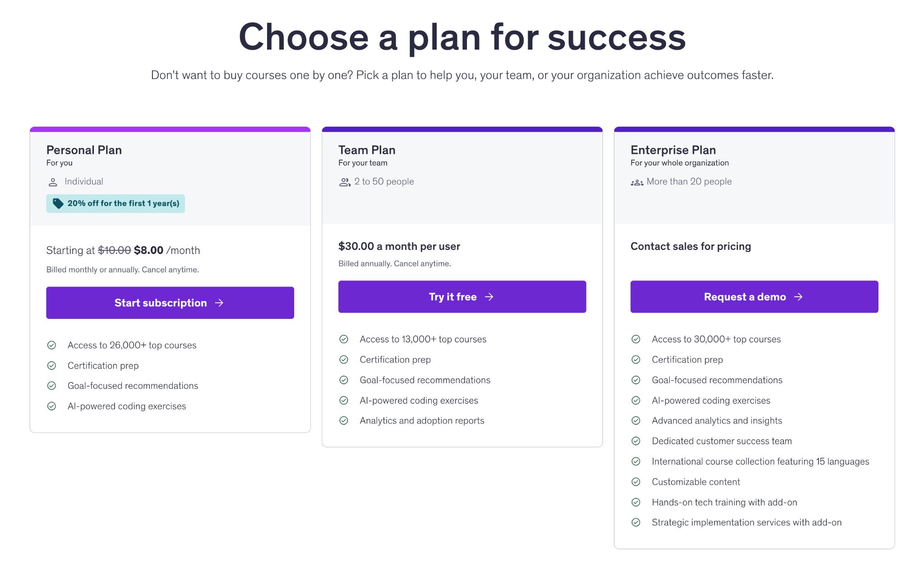This screenshot has width=924, height=562.
Task: Click the checkmark beside Analytics and adoption reports
Action: point(344,420)
